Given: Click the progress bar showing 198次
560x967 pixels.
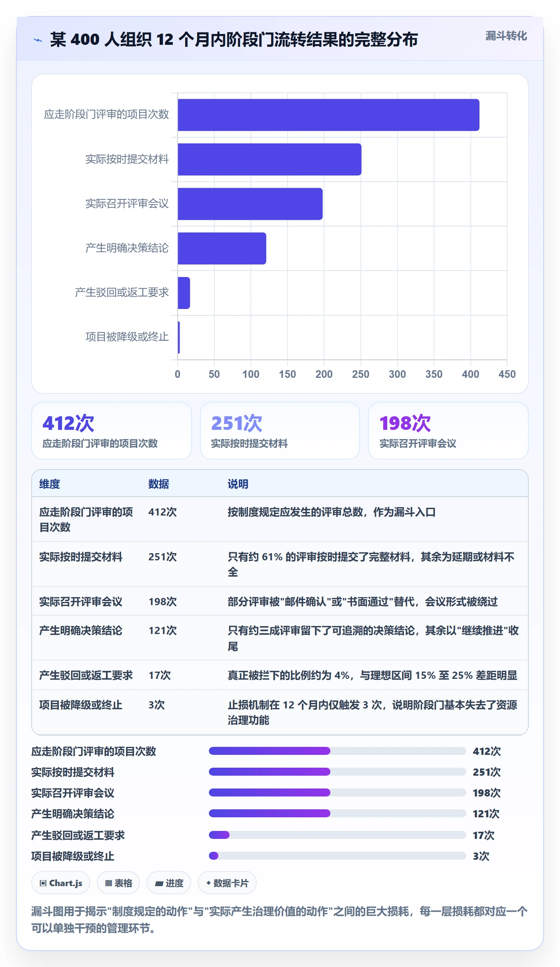Looking at the screenshot, I should click(337, 792).
